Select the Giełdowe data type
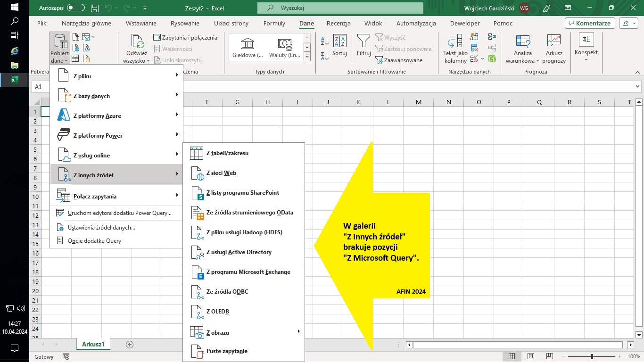The width and height of the screenshot is (644, 362). point(248,49)
